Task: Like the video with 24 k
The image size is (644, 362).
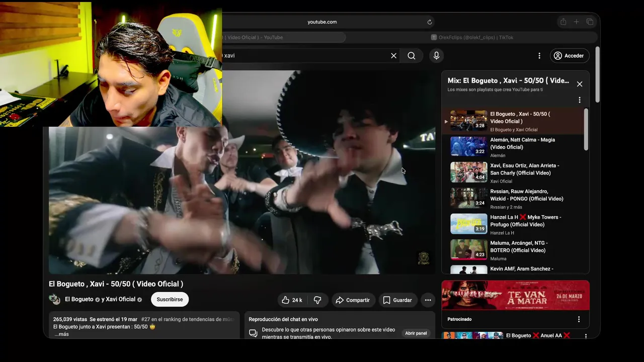Action: [x=292, y=300]
